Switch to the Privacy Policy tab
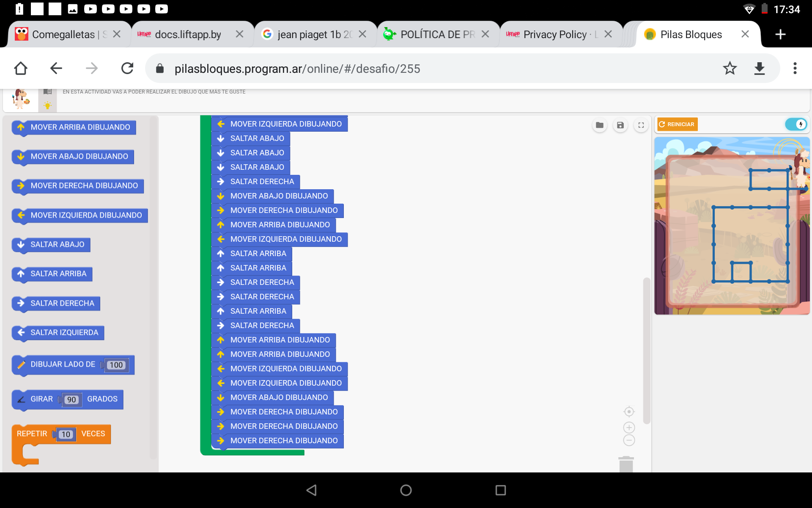 coord(555,34)
